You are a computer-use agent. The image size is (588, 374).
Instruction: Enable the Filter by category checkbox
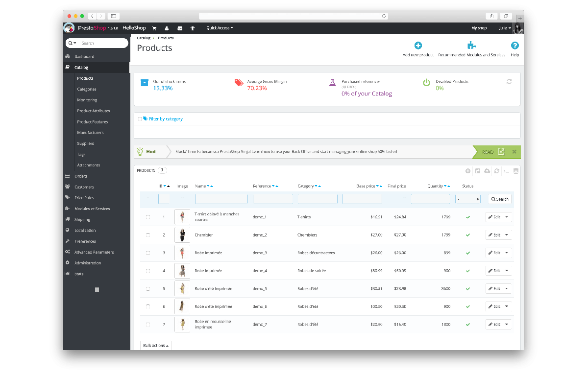[140, 119]
